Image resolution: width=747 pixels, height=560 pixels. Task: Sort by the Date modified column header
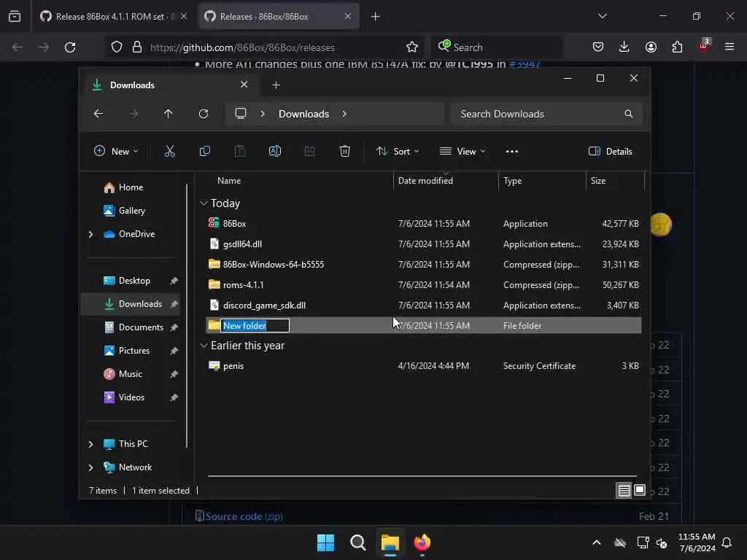(425, 181)
